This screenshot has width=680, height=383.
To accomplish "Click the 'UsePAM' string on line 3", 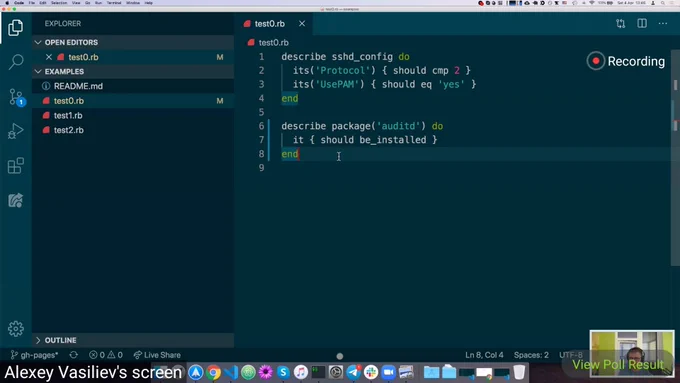I will (x=337, y=85).
